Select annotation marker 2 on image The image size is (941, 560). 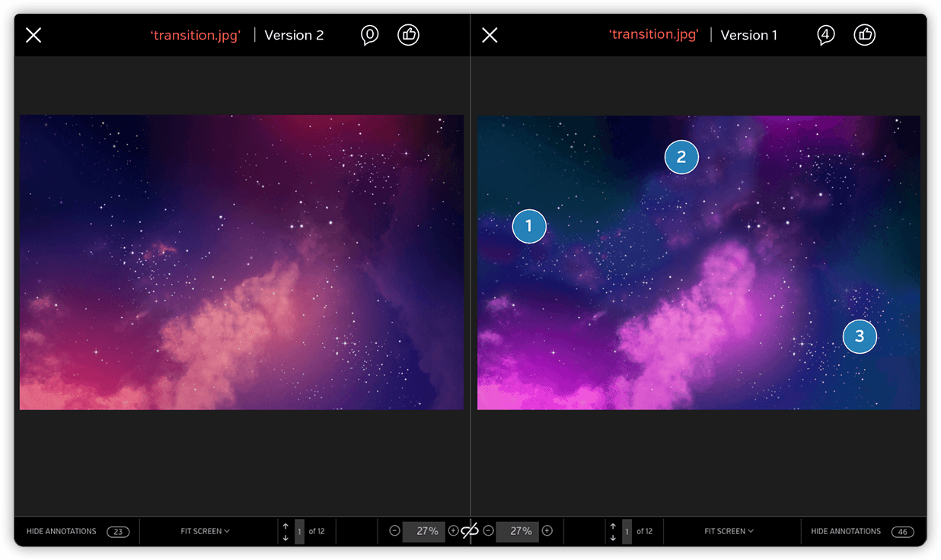[681, 157]
